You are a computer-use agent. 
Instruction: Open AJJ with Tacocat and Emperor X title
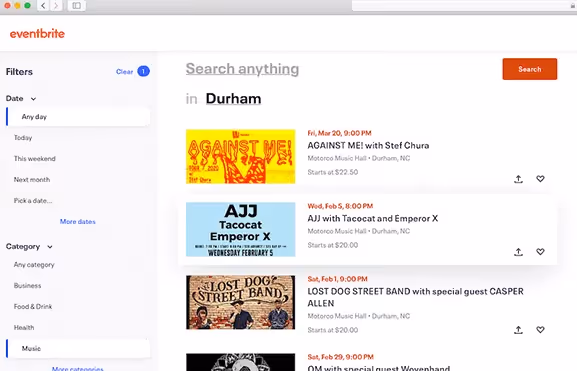click(x=372, y=218)
